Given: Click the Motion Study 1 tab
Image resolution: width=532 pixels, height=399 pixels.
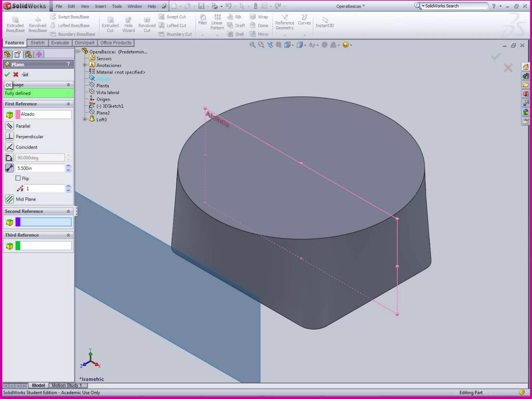Looking at the screenshot, I should (67, 385).
